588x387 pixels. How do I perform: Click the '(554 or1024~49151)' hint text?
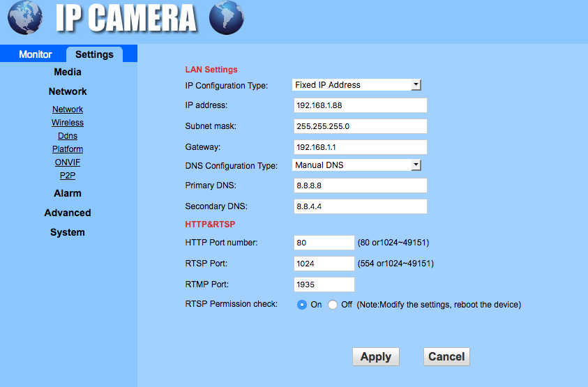coord(395,264)
